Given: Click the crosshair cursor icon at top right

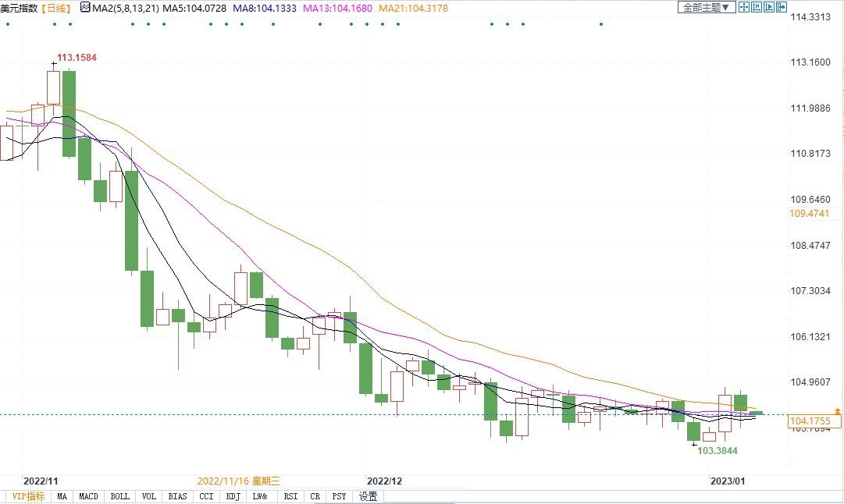Looking at the screenshot, I should click(744, 7).
